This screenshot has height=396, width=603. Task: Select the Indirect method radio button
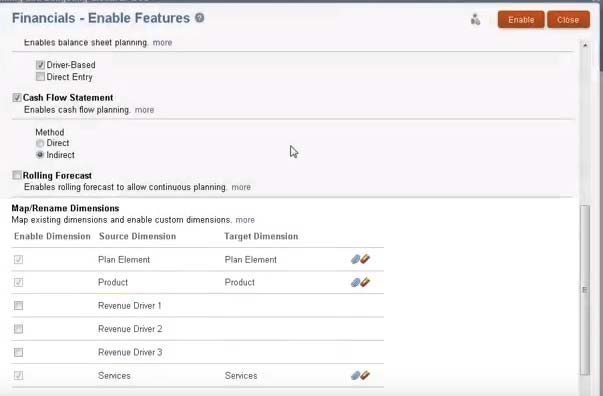click(40, 155)
